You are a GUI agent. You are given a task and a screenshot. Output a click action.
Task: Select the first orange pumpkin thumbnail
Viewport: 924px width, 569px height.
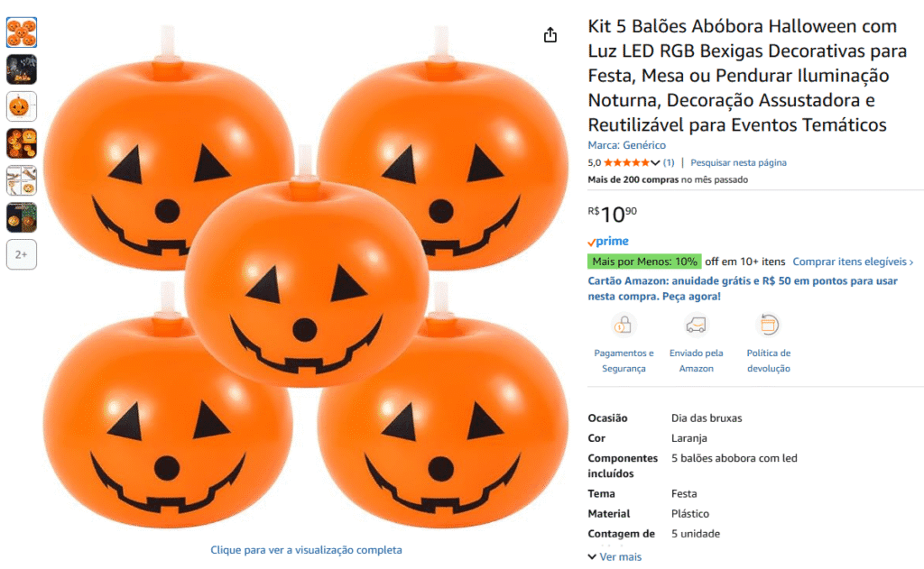click(21, 32)
